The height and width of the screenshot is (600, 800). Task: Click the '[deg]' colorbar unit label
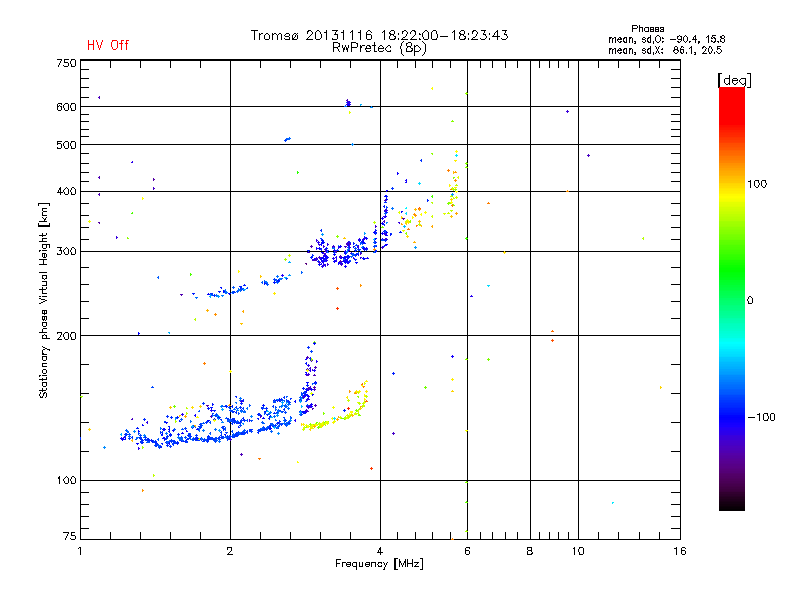click(x=734, y=80)
